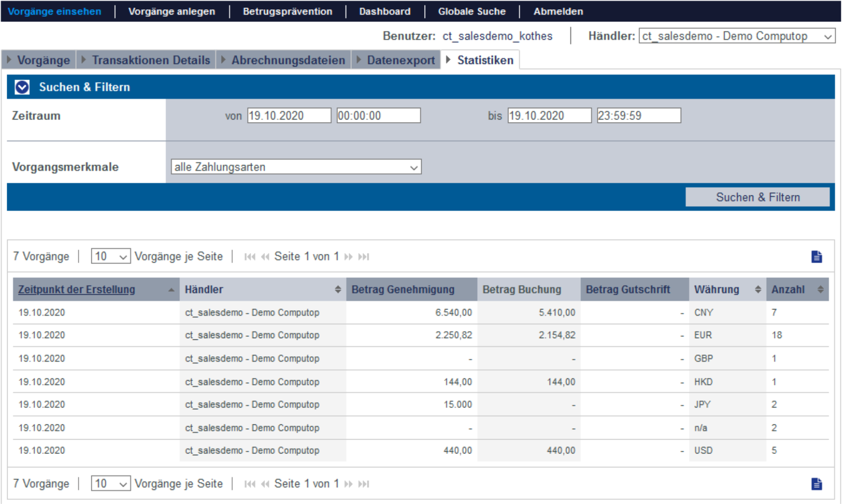Collapse the Suchen & Filtern panel
The image size is (845, 504).
click(x=22, y=87)
